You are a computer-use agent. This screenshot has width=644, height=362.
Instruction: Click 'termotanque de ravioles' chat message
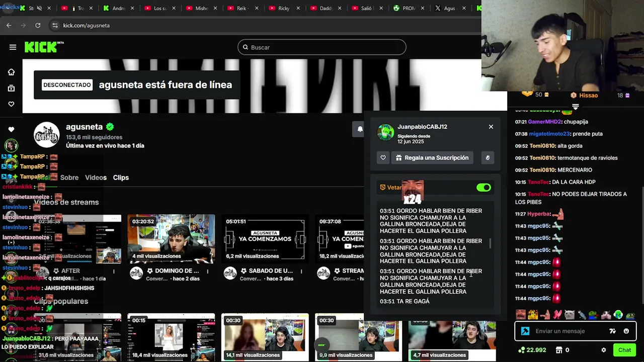click(588, 158)
